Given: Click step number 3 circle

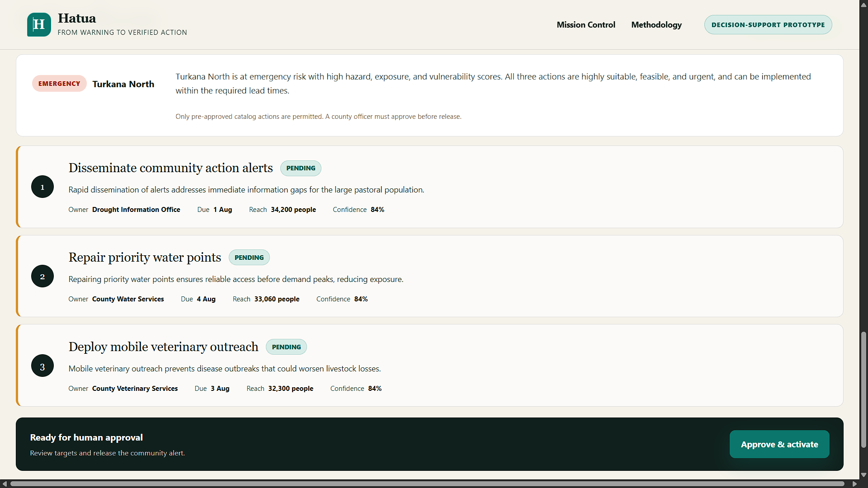Looking at the screenshot, I should tap(42, 366).
